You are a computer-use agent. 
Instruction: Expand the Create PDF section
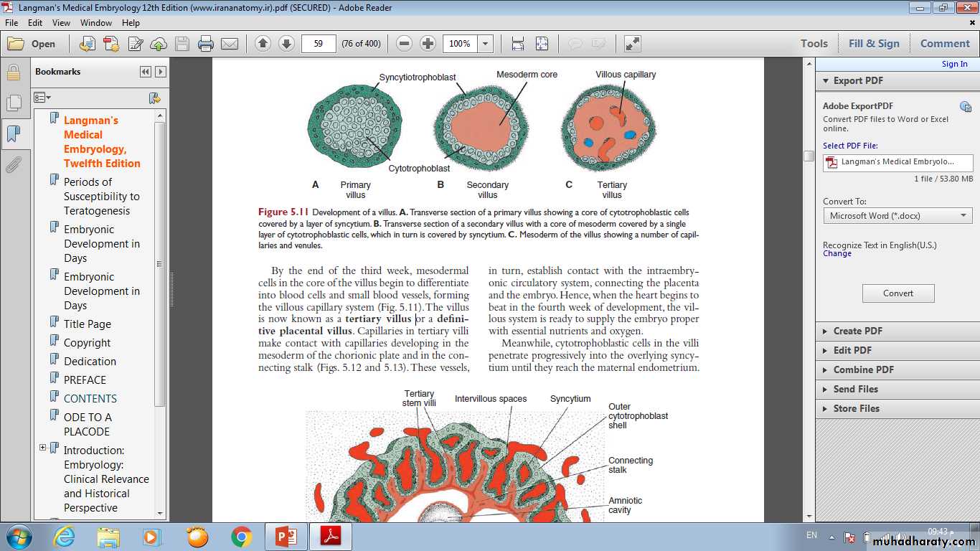(x=857, y=331)
